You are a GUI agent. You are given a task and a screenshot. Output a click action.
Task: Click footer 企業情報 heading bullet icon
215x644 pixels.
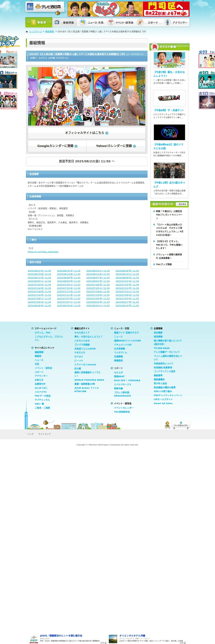151,329
